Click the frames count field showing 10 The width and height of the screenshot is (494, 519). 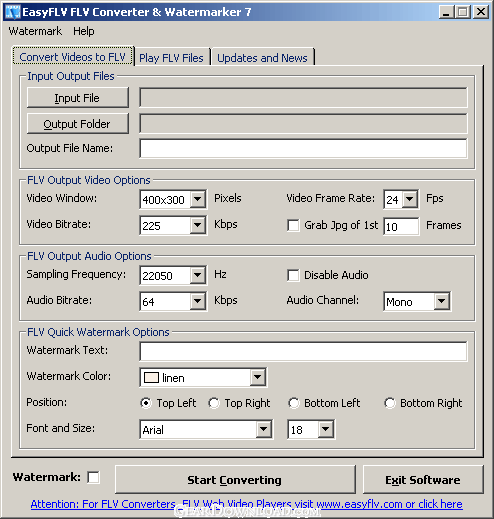(x=401, y=226)
